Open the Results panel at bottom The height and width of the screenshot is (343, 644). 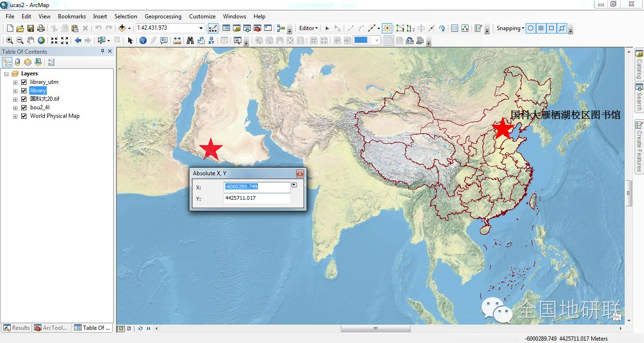(x=17, y=327)
